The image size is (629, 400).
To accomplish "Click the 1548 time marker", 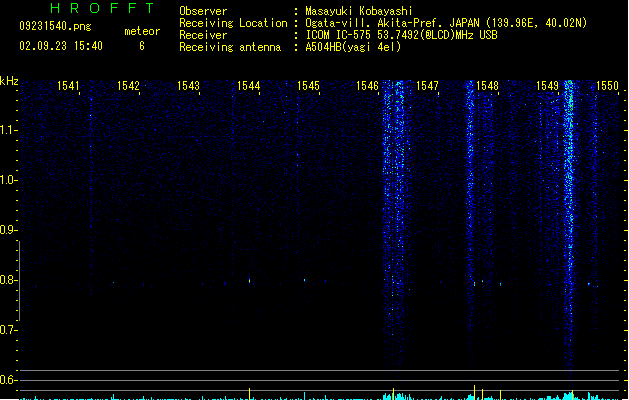I will (487, 86).
